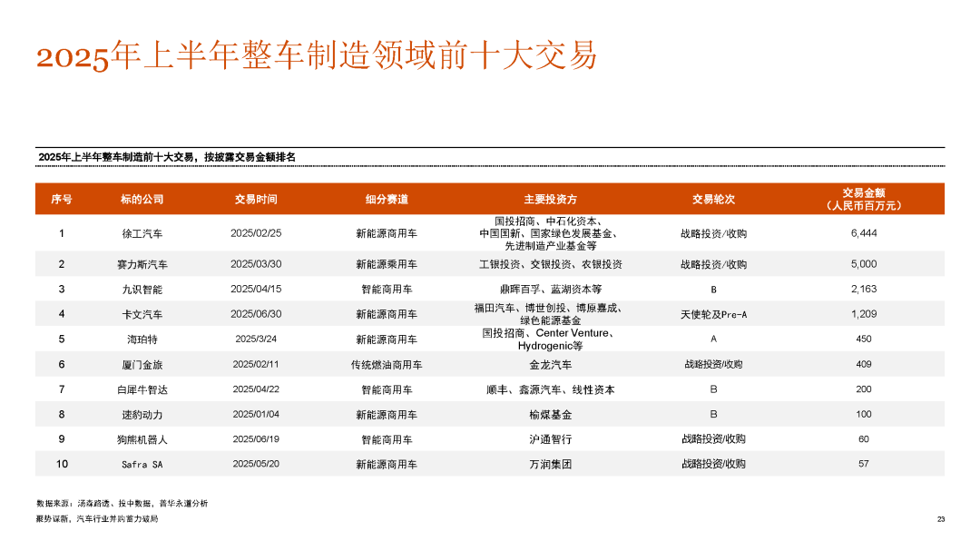Select the date cell 2025/05/20

click(256, 464)
